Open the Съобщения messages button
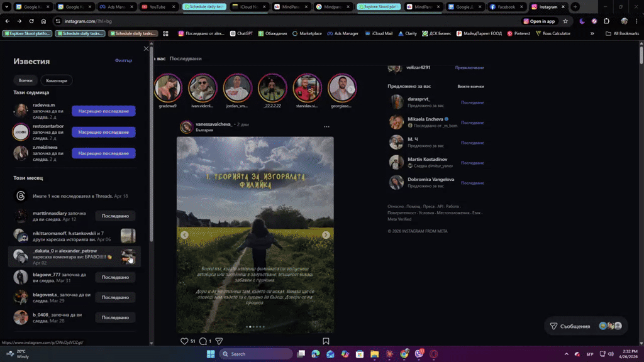 pyautogui.click(x=586, y=326)
